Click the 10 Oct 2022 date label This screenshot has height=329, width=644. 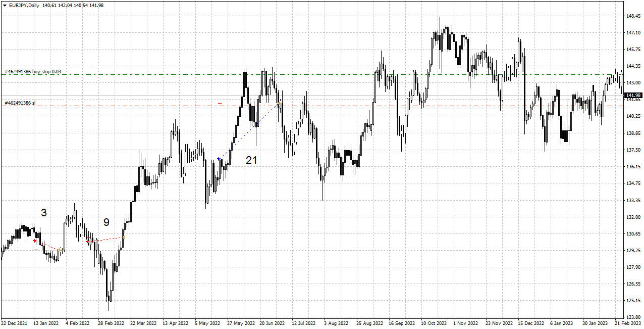coord(434,323)
